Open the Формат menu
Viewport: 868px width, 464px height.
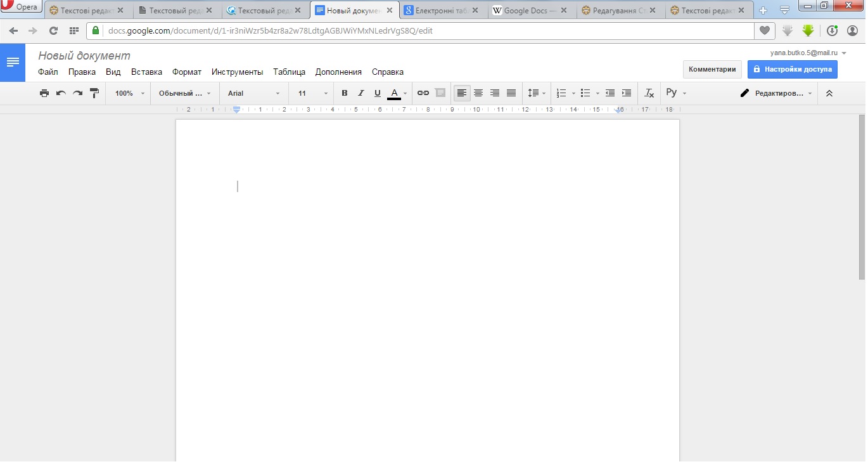coord(187,72)
